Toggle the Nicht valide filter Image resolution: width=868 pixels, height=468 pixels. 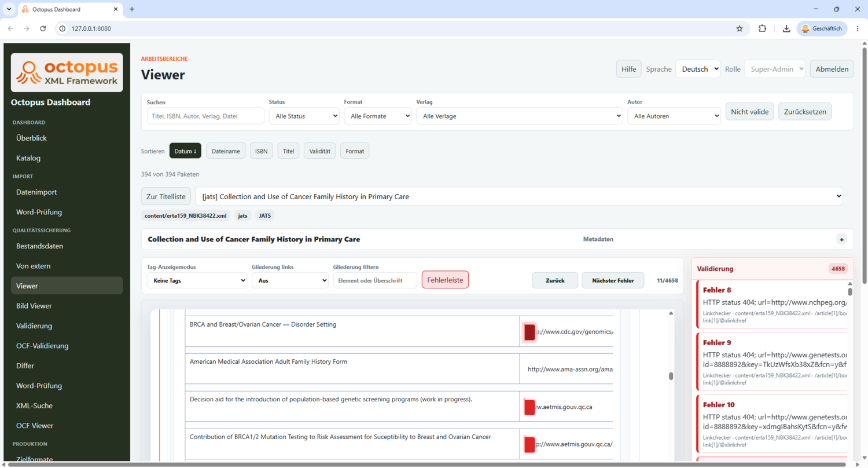750,111
